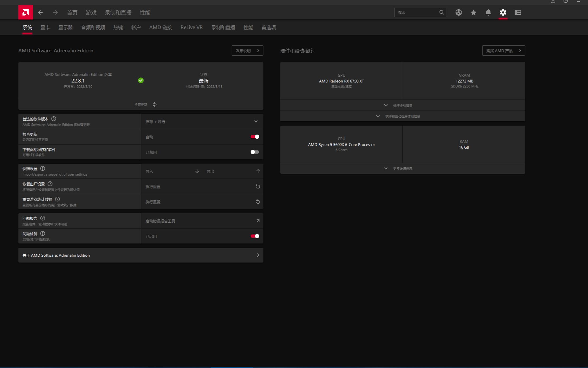Open the notifications bell icon
588x368 pixels.
click(x=488, y=12)
